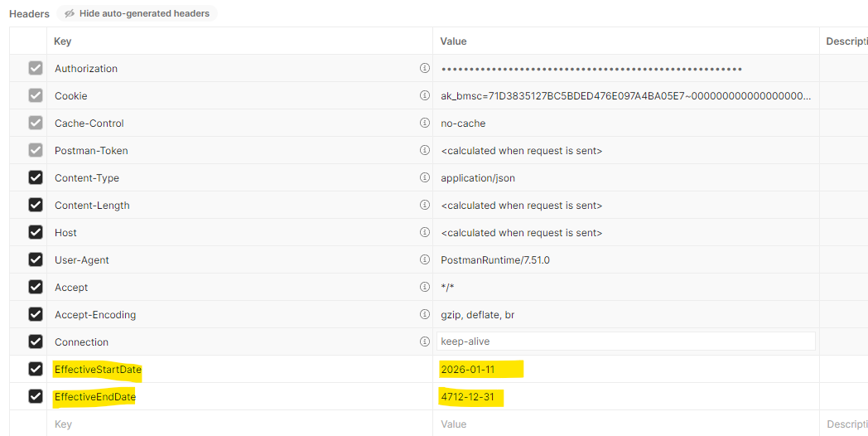Open info icon for Postman-Token header
868x436 pixels.
coord(425,150)
